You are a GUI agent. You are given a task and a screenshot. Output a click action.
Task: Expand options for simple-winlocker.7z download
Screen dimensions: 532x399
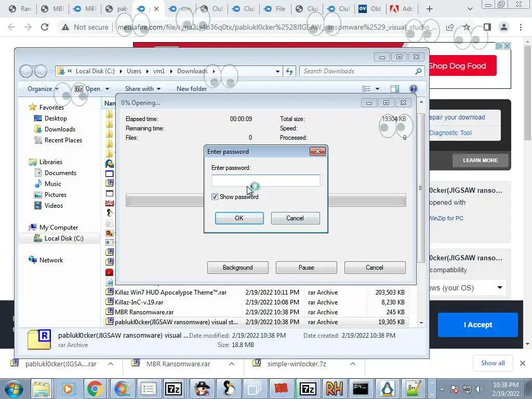point(353,364)
